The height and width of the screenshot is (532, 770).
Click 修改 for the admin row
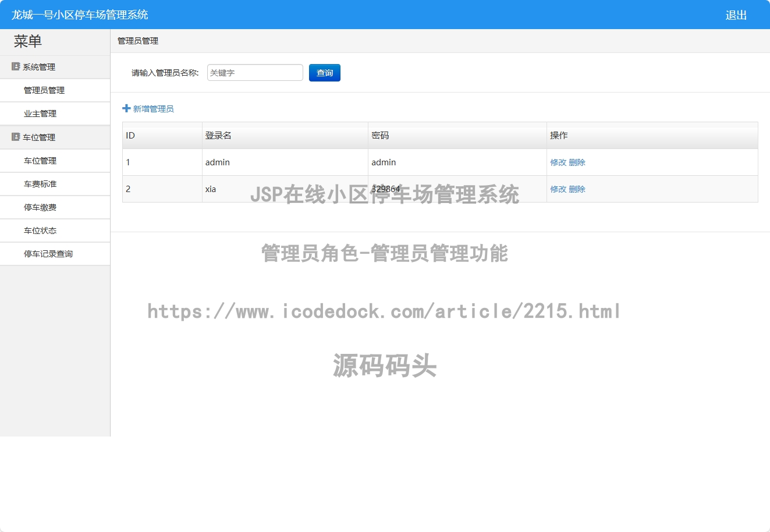tap(558, 162)
